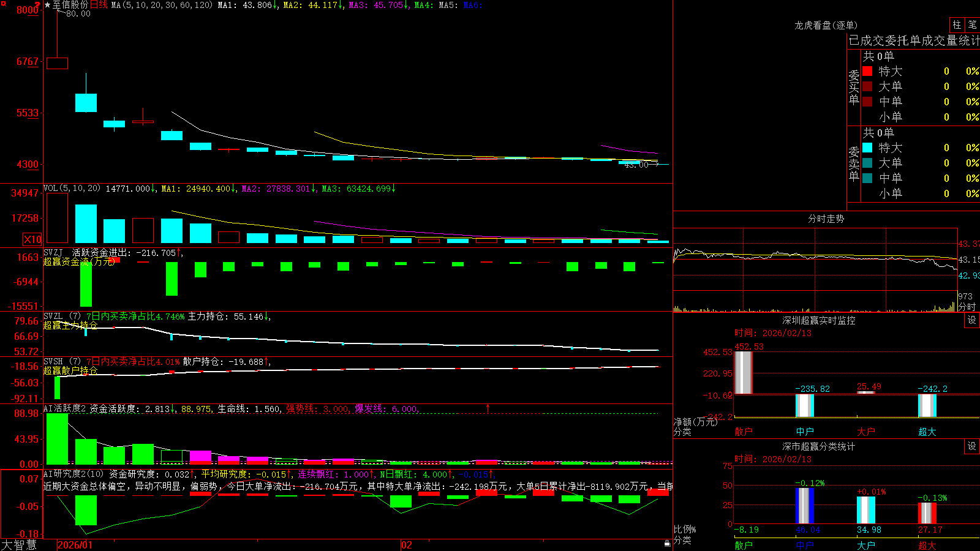The height and width of the screenshot is (551, 980).
Task: Switch order view to 笔 mode
Action: point(972,24)
